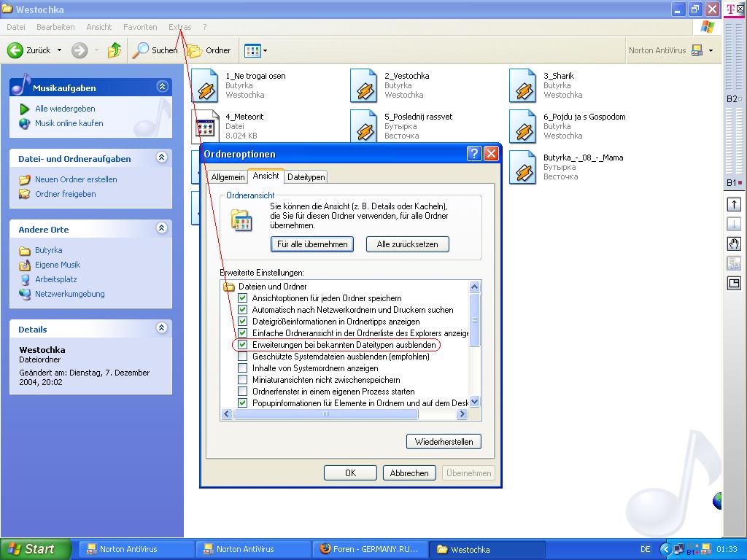
Task: Open the view mode dropdown arrow
Action: [265, 50]
